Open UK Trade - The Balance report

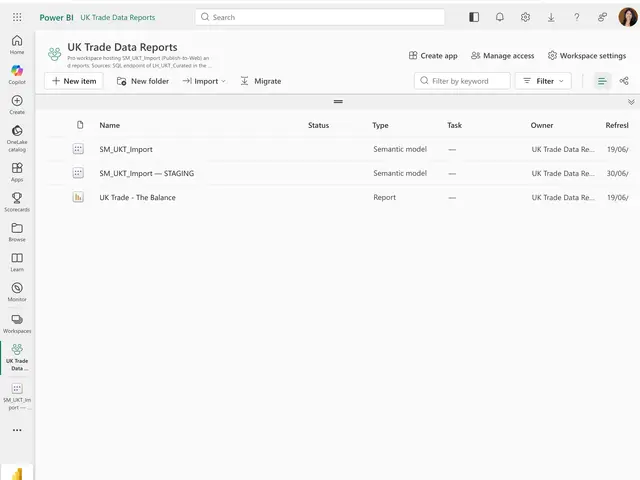137,198
